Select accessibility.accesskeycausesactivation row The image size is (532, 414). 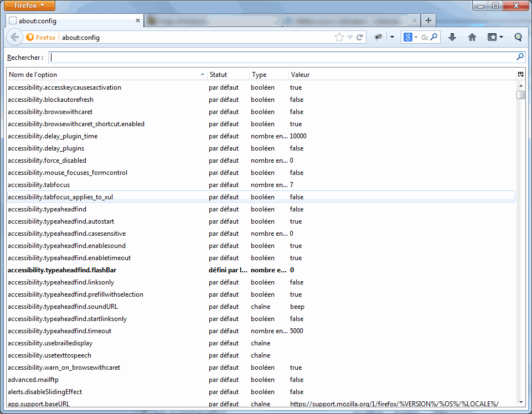(261, 87)
